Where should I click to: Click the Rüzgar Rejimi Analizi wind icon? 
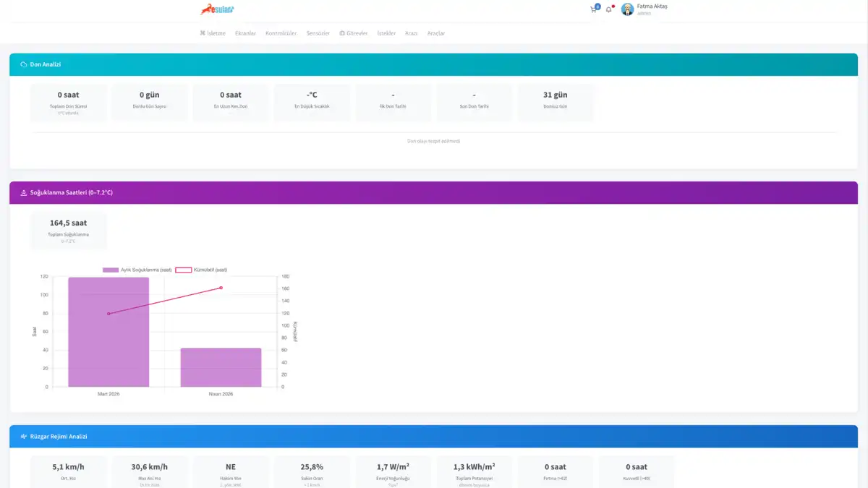pos(24,437)
